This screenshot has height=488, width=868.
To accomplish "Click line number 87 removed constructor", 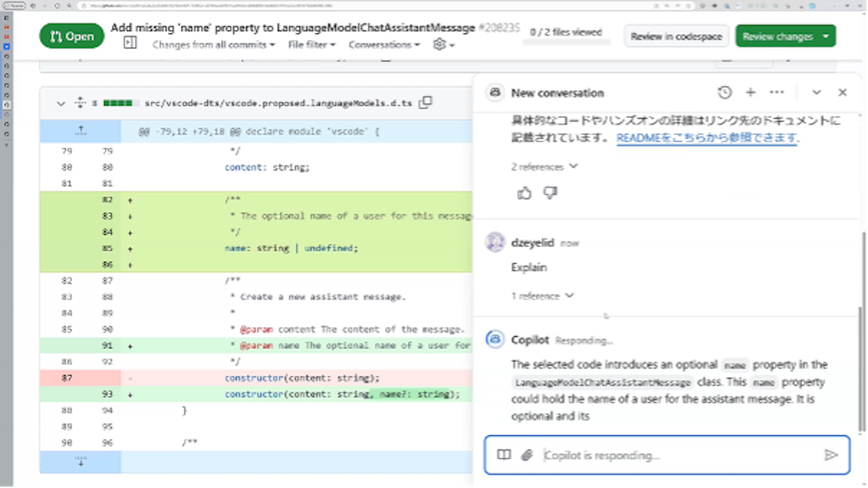I will 66,377.
